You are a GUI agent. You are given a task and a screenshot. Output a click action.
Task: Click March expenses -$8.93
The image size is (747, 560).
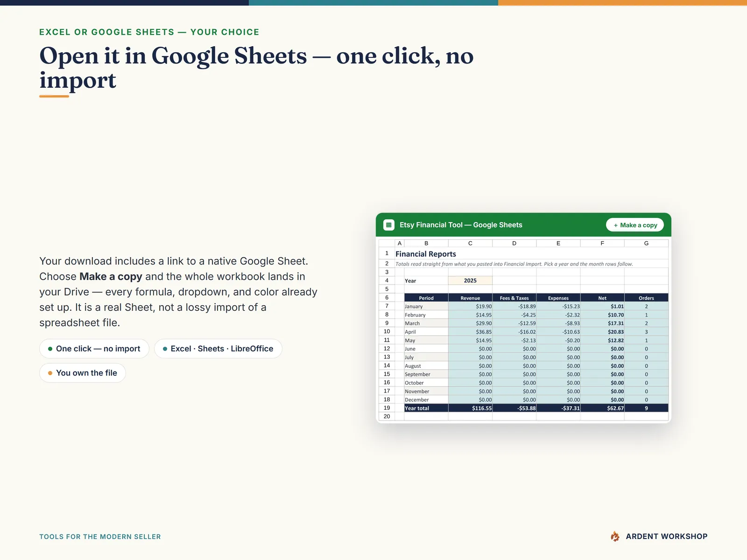tap(558, 323)
